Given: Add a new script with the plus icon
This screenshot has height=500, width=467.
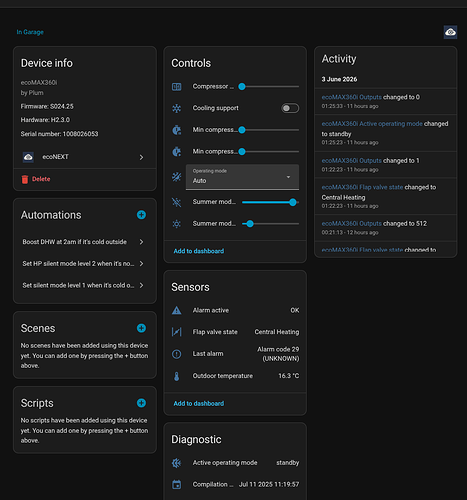Looking at the screenshot, I should click(141, 403).
